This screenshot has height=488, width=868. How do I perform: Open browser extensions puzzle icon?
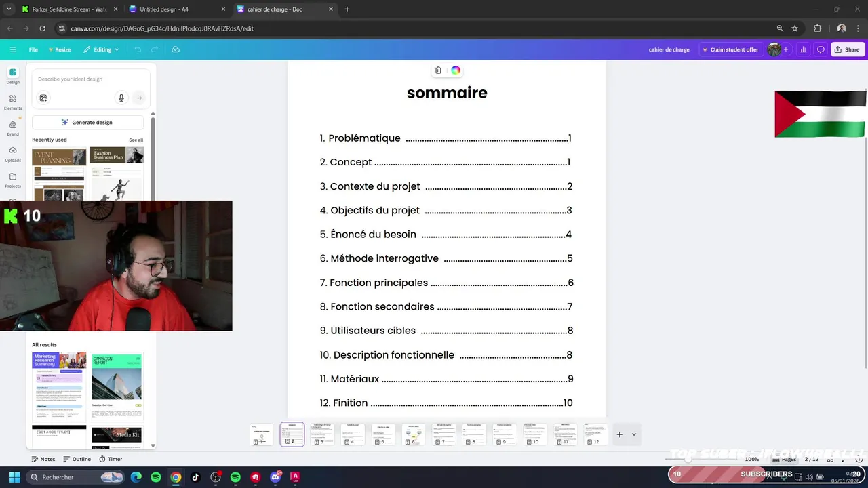(817, 28)
